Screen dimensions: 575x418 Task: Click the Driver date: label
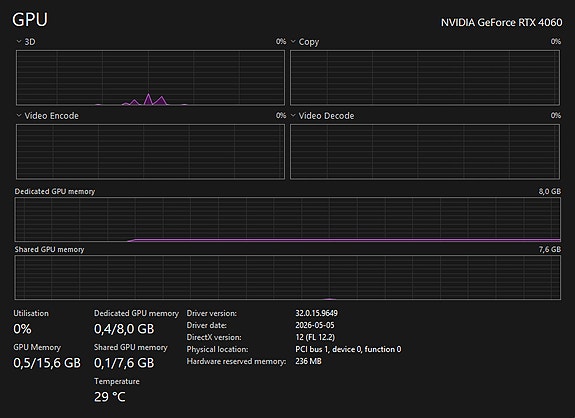(x=206, y=325)
